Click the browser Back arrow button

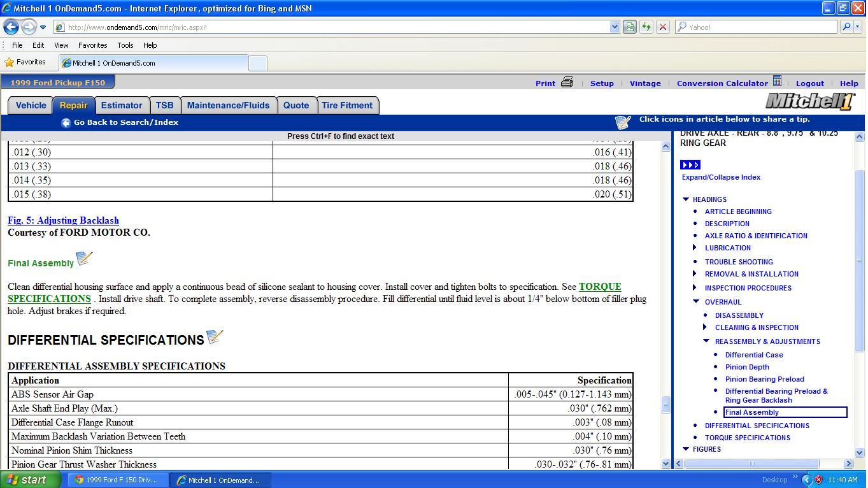coord(11,27)
